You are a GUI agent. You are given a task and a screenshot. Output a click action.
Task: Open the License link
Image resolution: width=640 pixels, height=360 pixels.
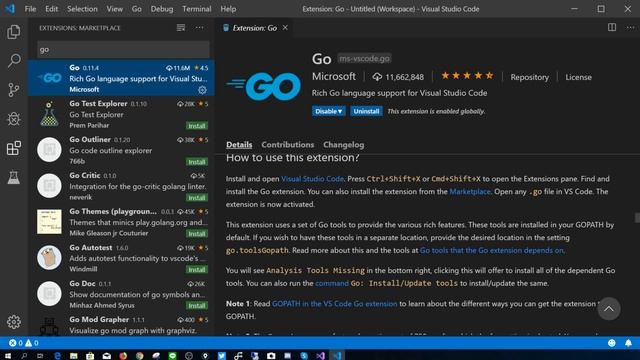[x=578, y=77]
